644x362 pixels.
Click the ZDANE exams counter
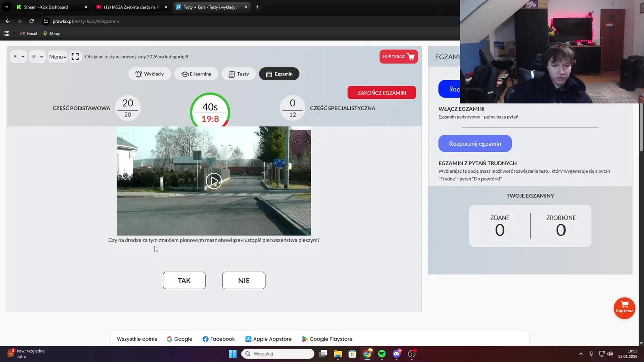click(500, 226)
